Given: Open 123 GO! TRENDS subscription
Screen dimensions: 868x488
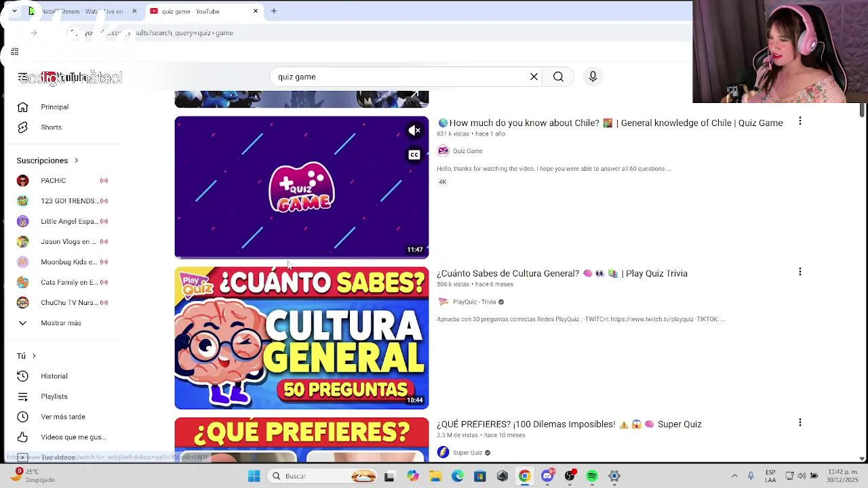Looking at the screenshot, I should pos(62,201).
